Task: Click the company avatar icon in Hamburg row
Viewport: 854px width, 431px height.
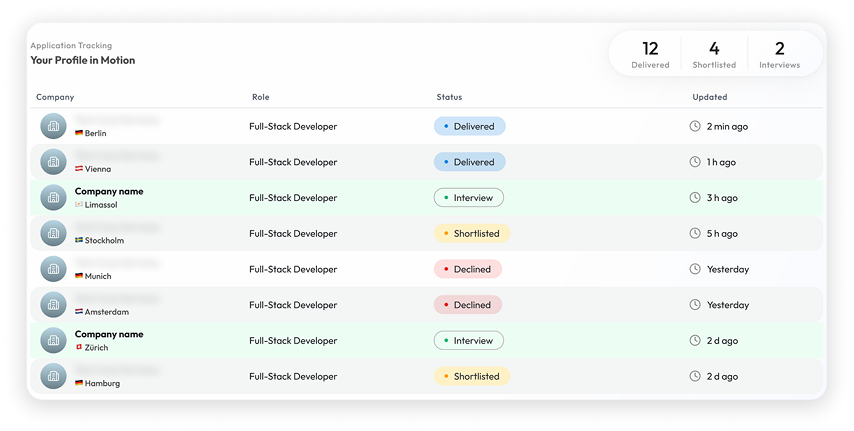Action: coord(53,376)
